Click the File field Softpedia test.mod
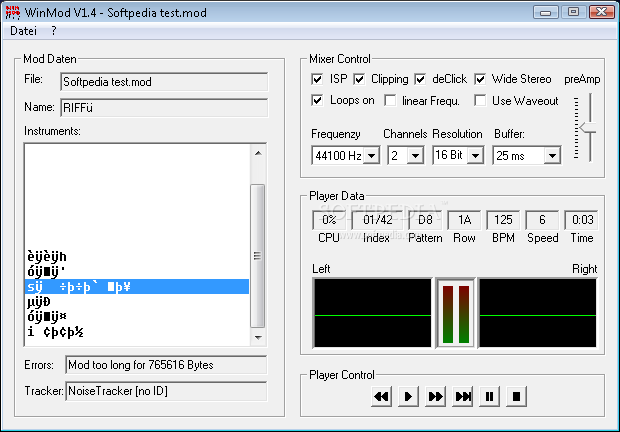The height and width of the screenshot is (432, 620). click(164, 82)
